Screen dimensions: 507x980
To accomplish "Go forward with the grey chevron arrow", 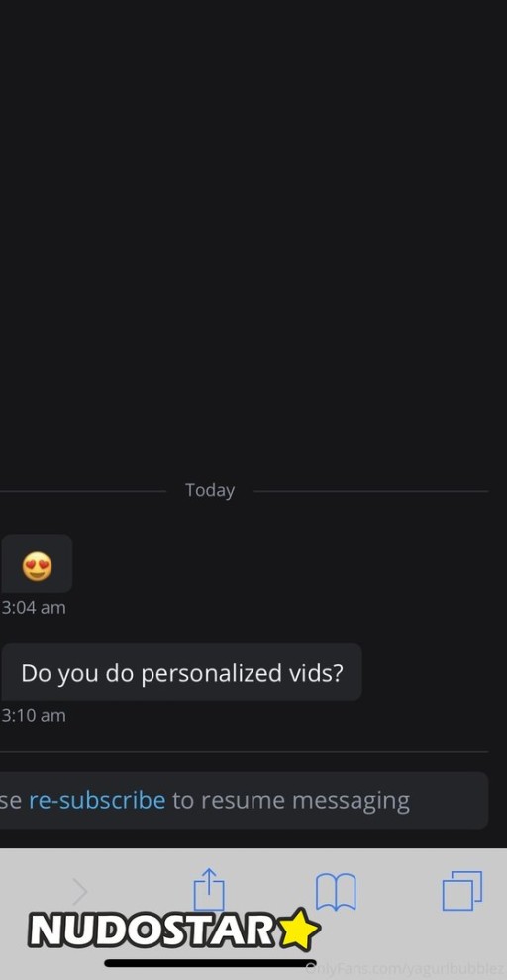I will pos(80,891).
